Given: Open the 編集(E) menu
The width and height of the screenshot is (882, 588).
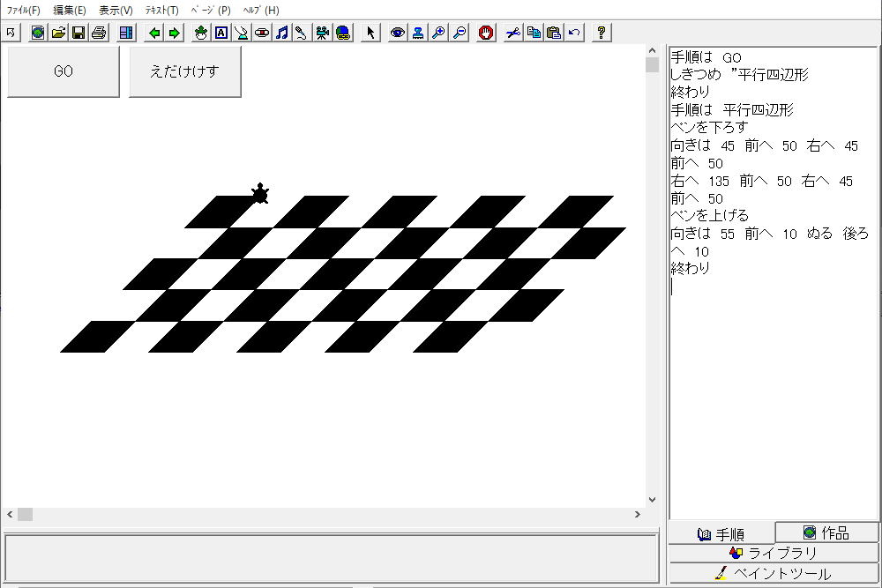Looking at the screenshot, I should (70, 10).
